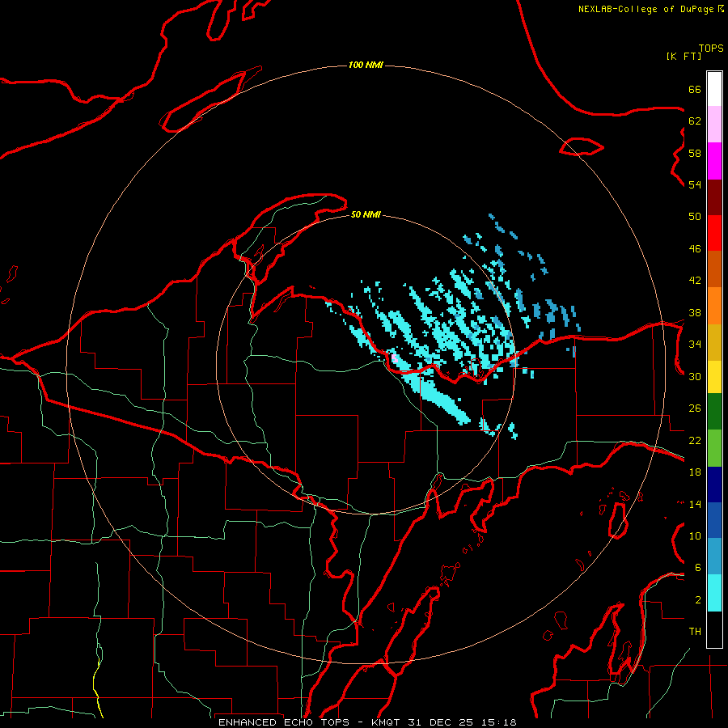Select the dark red 50 kft legend swatch
Viewport: 728px width, 728px height.
714,197
